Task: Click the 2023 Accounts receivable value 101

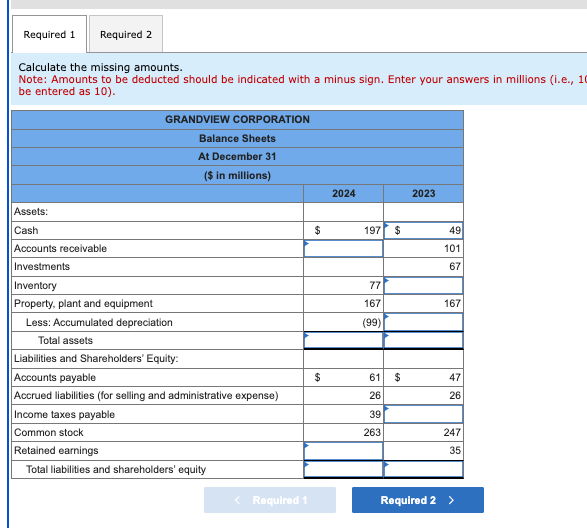Action: tap(452, 249)
